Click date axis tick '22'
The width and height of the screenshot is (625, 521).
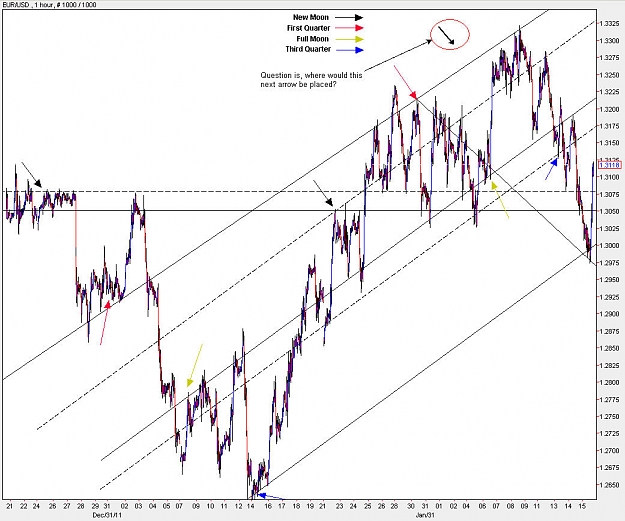coord(24,506)
